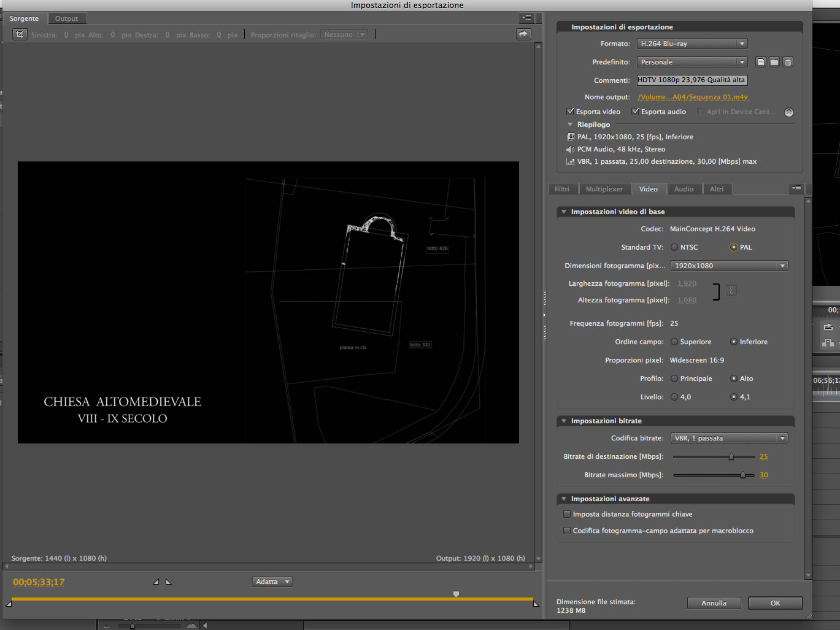Click the set in point triangle marker
This screenshot has width=840, height=630.
[x=156, y=582]
